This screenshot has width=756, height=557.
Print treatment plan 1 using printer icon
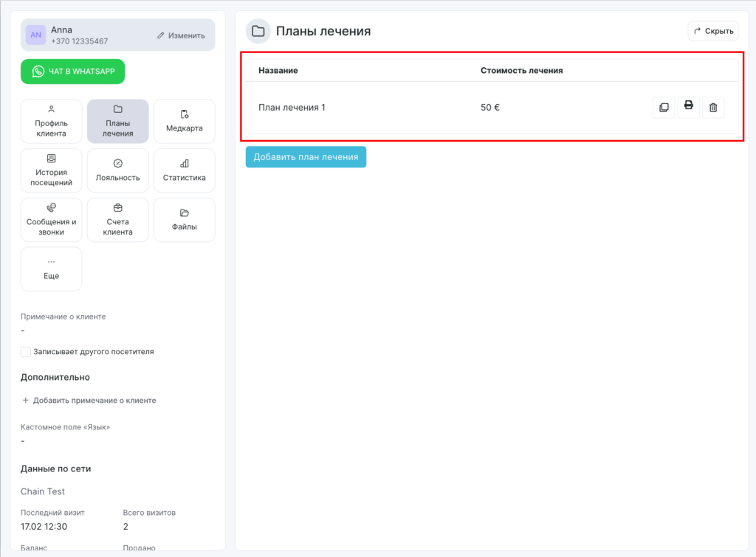click(688, 107)
